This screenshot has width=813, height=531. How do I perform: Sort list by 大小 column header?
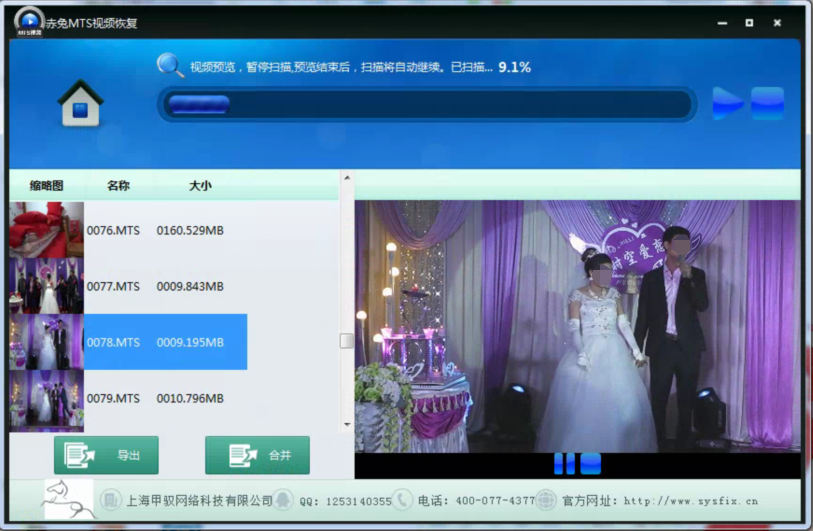[200, 186]
